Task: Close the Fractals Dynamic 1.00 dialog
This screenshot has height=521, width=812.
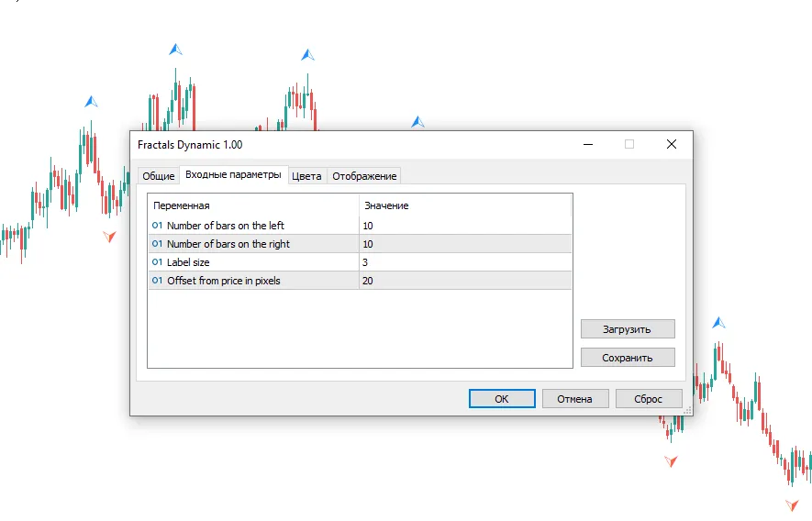Action: [x=671, y=144]
